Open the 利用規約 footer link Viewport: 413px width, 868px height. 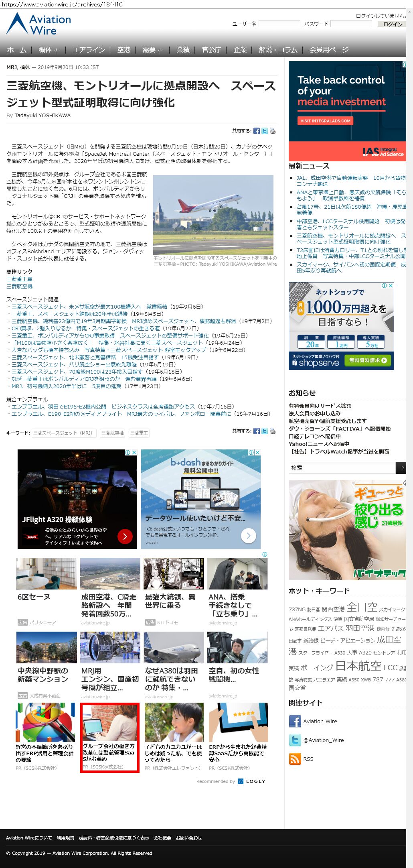(65, 838)
